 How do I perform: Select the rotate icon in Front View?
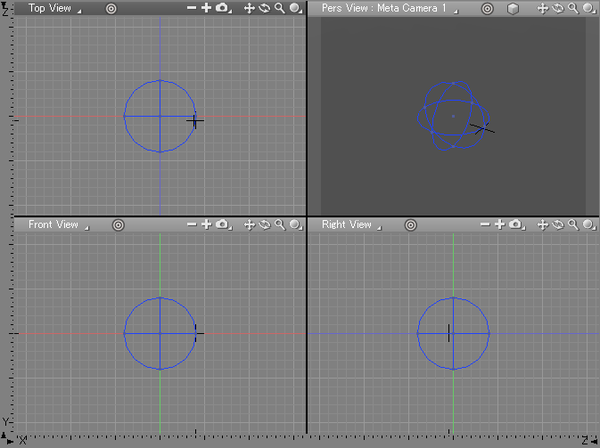pos(264,225)
